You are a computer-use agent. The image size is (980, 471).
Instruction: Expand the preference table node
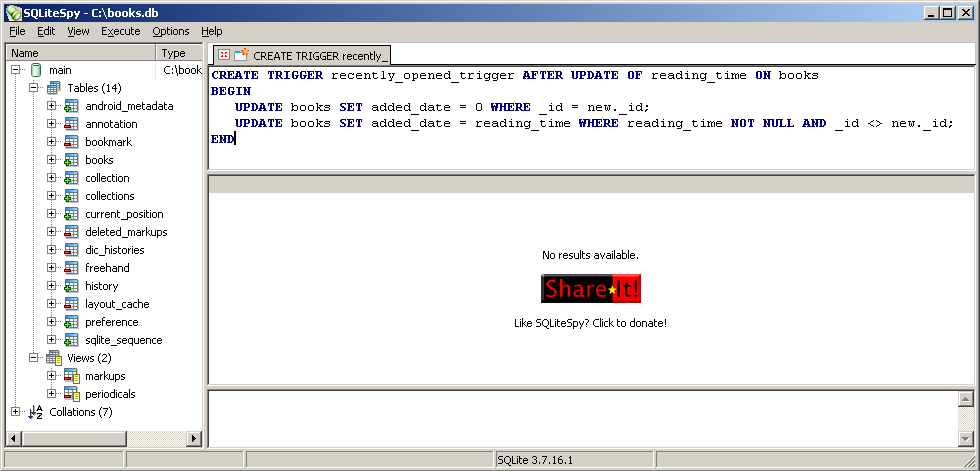point(52,322)
